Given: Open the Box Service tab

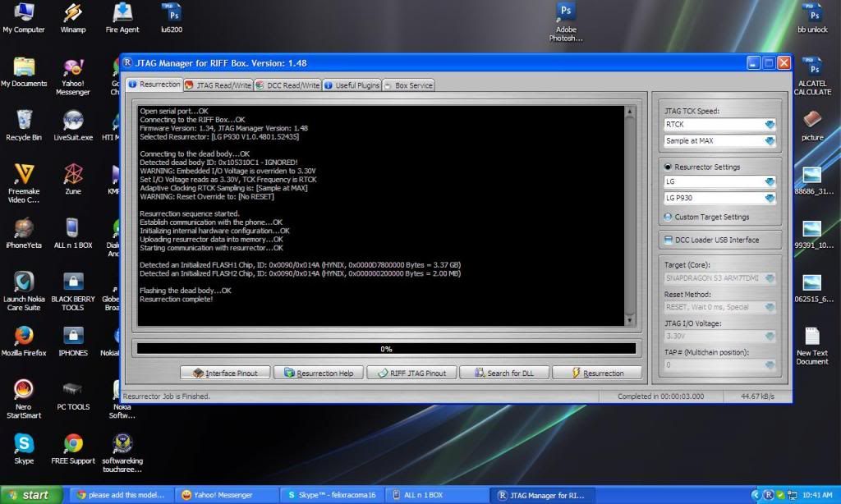Looking at the screenshot, I should coord(409,85).
